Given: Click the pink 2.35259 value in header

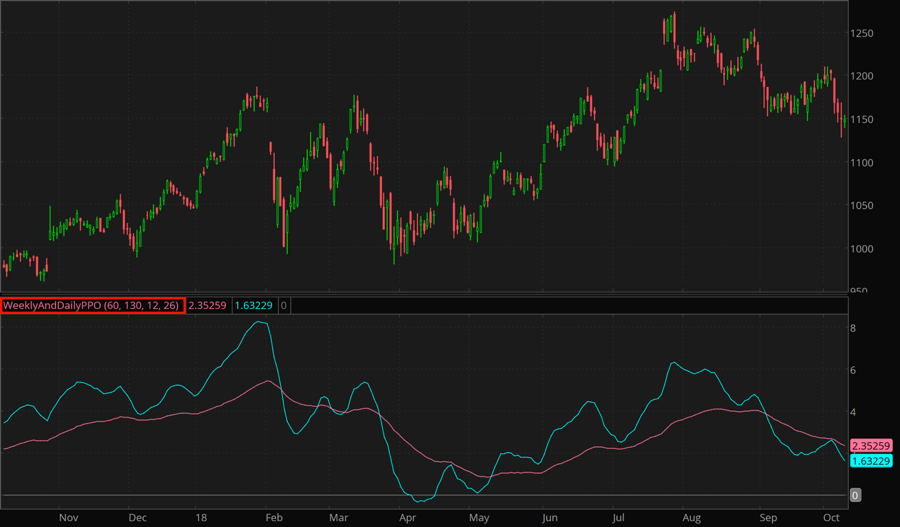Looking at the screenshot, I should [209, 305].
